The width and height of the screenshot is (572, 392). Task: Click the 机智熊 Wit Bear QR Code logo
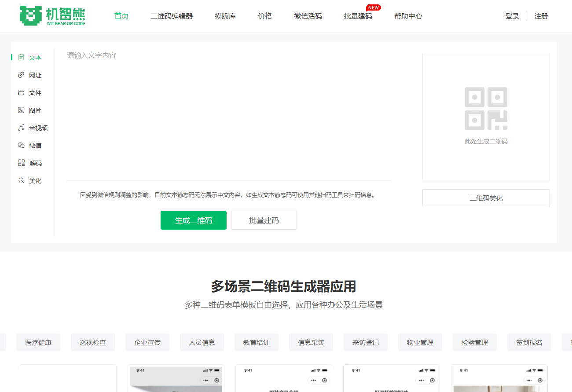click(x=52, y=16)
